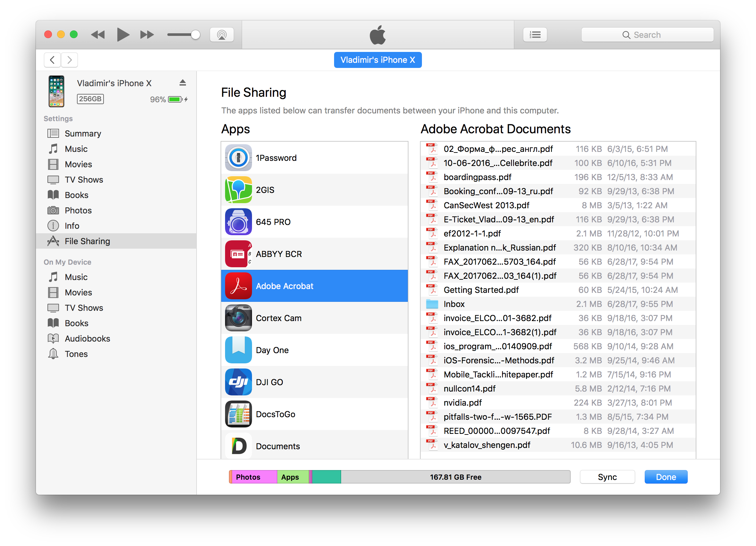
Task: Open Books under Settings
Action: [116, 195]
